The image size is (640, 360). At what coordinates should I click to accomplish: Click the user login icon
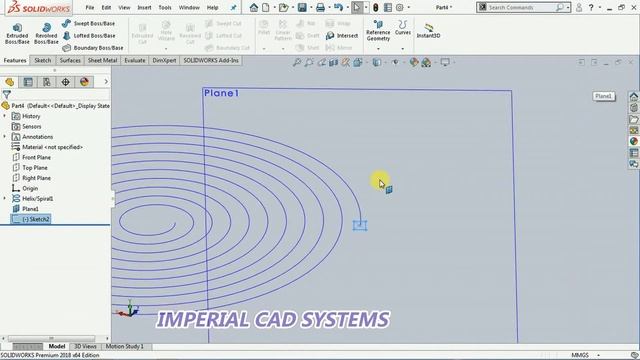pos(579,7)
